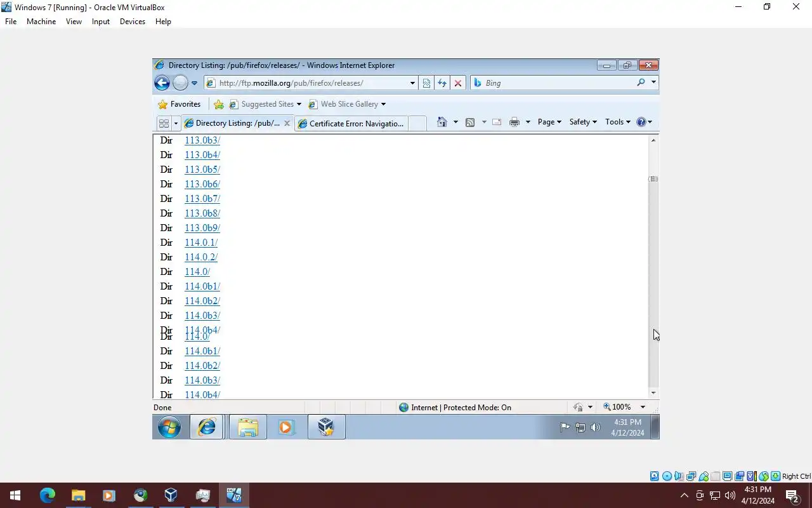This screenshot has width=812, height=508.
Task: Close the Directory Listing tab
Action: click(287, 123)
